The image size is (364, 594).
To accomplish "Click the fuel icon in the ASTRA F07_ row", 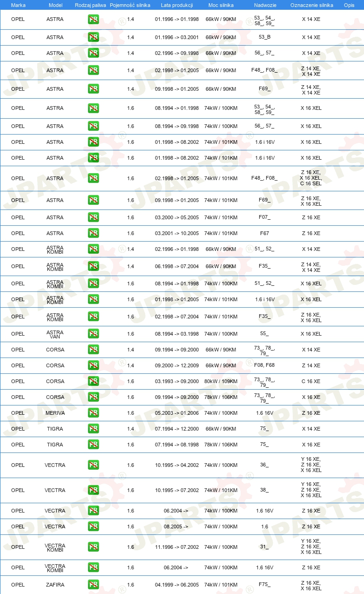I will 93,217.
